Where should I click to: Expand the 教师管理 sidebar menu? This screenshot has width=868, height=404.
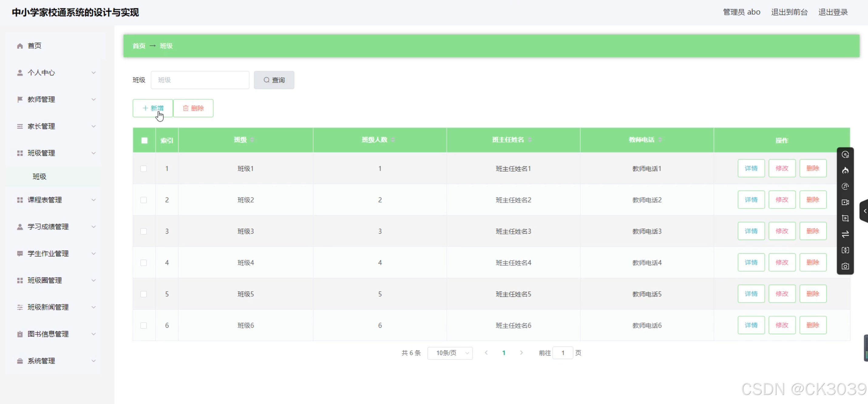(56, 100)
